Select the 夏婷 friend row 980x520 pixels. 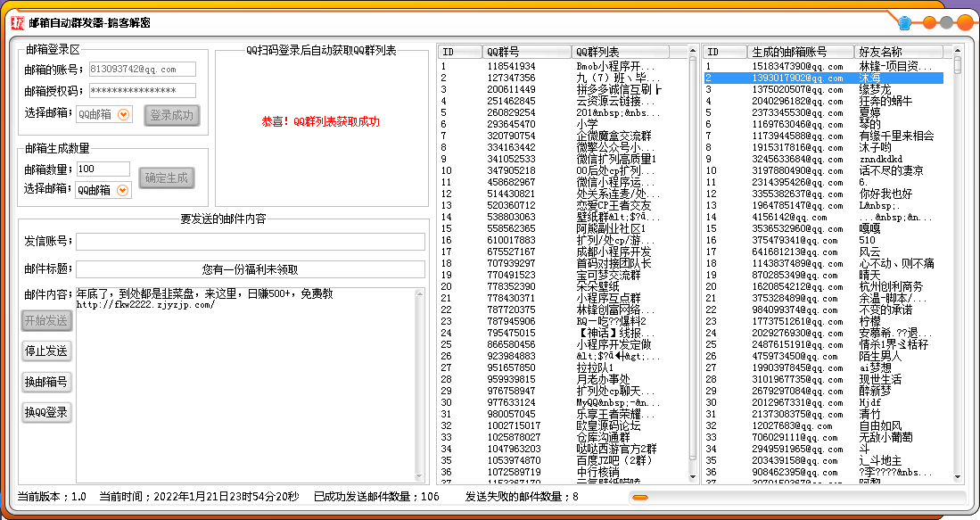click(823, 112)
